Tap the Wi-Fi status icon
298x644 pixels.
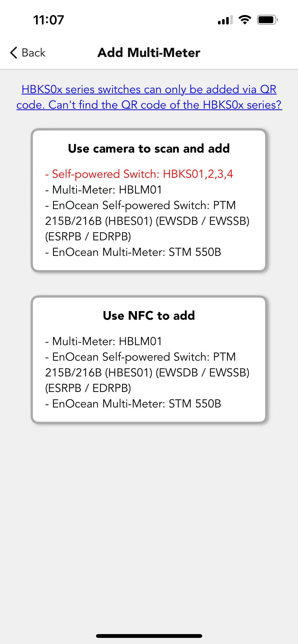pos(245,20)
